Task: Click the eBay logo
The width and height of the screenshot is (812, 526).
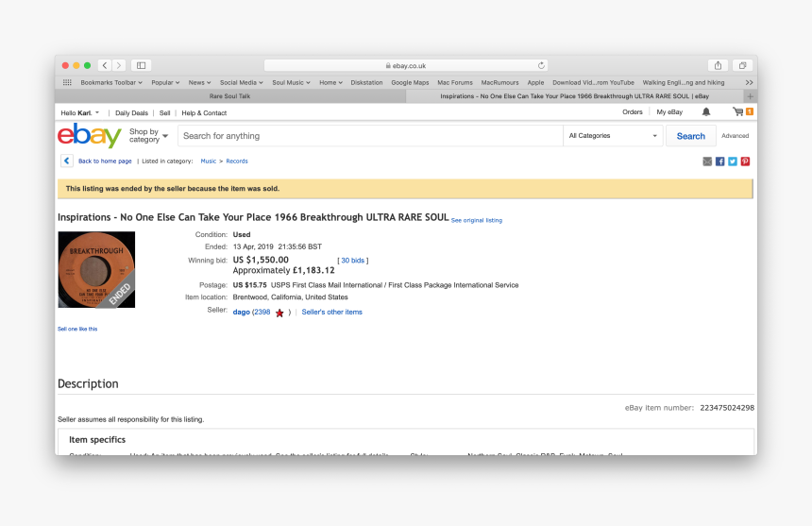Action: pos(90,135)
